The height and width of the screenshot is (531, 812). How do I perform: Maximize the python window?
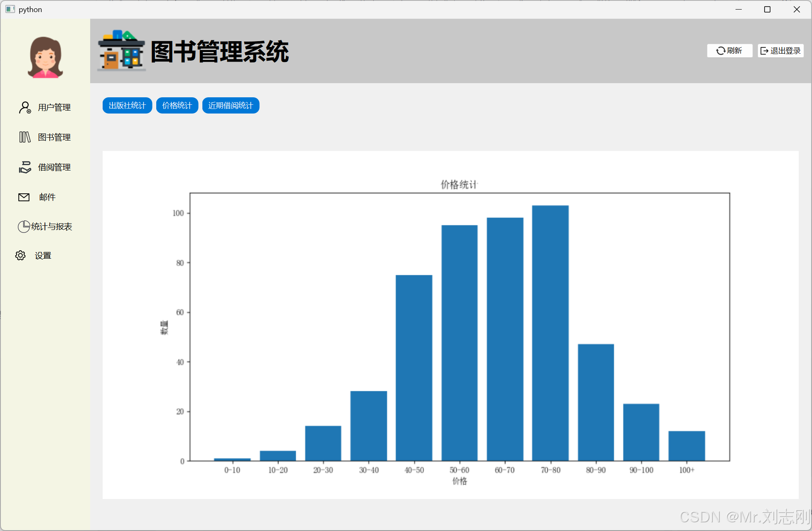tap(767, 9)
